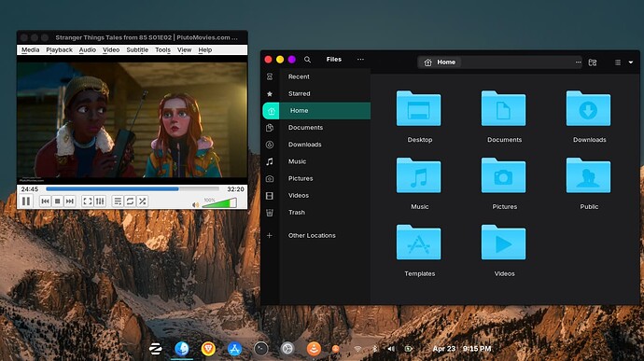Open Zorin menu in dock

(x=156, y=349)
